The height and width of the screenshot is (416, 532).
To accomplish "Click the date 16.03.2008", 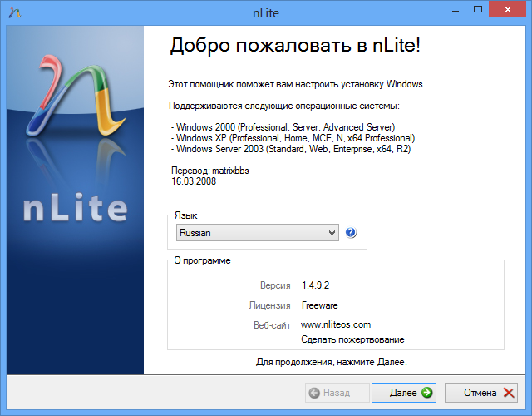I will coord(194,181).
